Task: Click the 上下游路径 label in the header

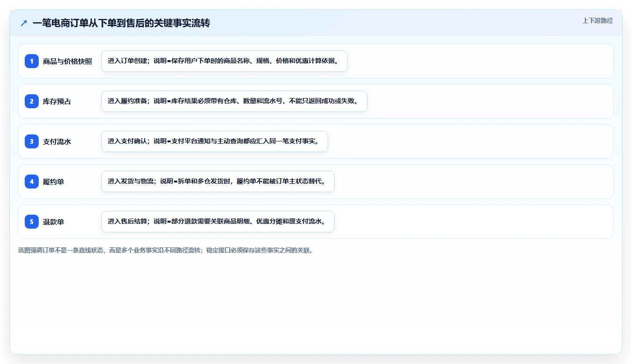Action: point(597,21)
